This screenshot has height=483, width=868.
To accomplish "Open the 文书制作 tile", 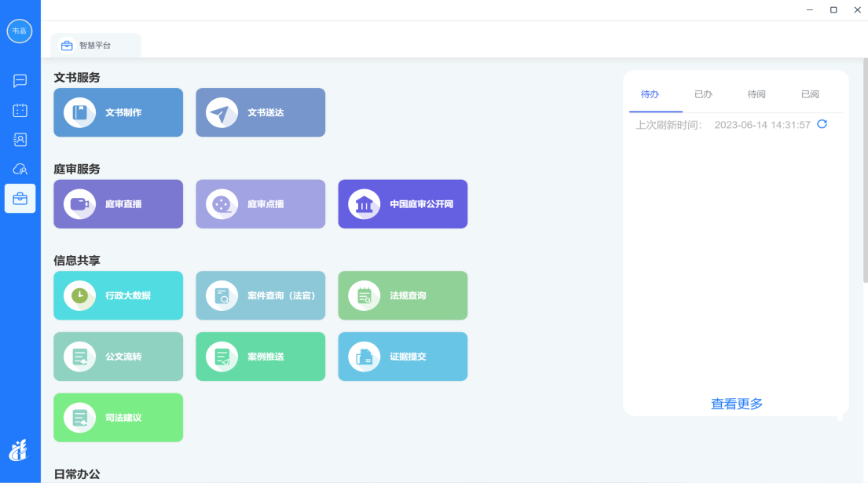I will 118,112.
